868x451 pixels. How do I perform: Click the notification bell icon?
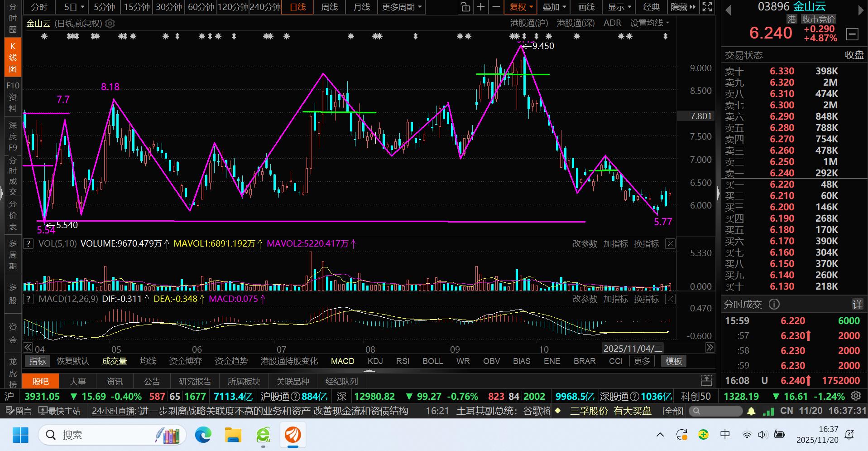pyautogui.click(x=751, y=411)
